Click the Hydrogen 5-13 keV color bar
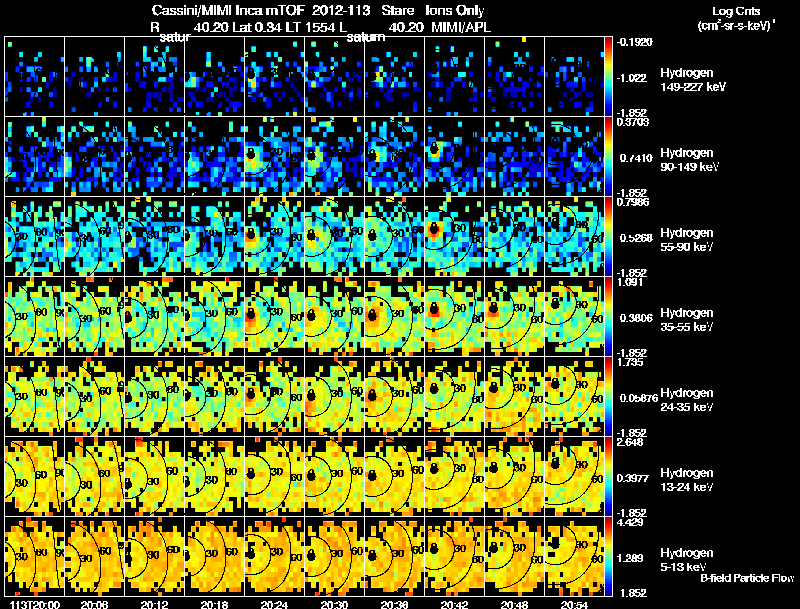This screenshot has width=800, height=609. (608, 556)
